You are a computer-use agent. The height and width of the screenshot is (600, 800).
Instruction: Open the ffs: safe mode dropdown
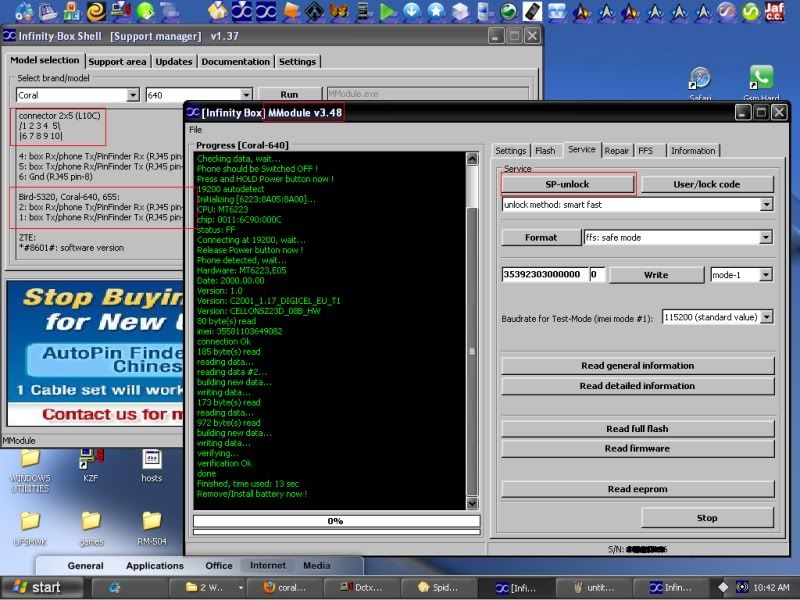[x=765, y=237]
